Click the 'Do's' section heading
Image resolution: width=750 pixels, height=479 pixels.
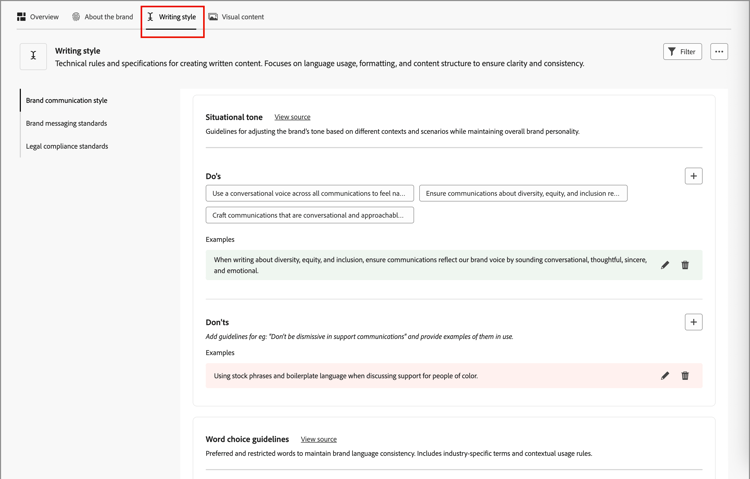(x=213, y=176)
